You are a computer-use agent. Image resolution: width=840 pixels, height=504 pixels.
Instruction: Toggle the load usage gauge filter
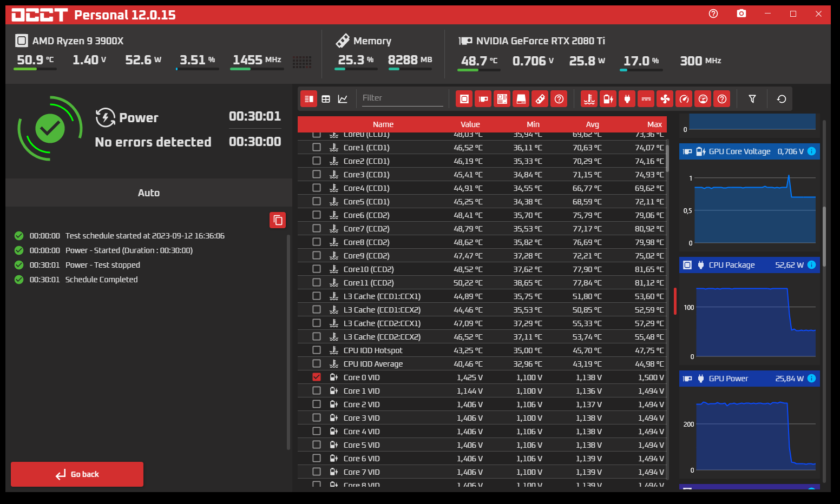tap(703, 99)
